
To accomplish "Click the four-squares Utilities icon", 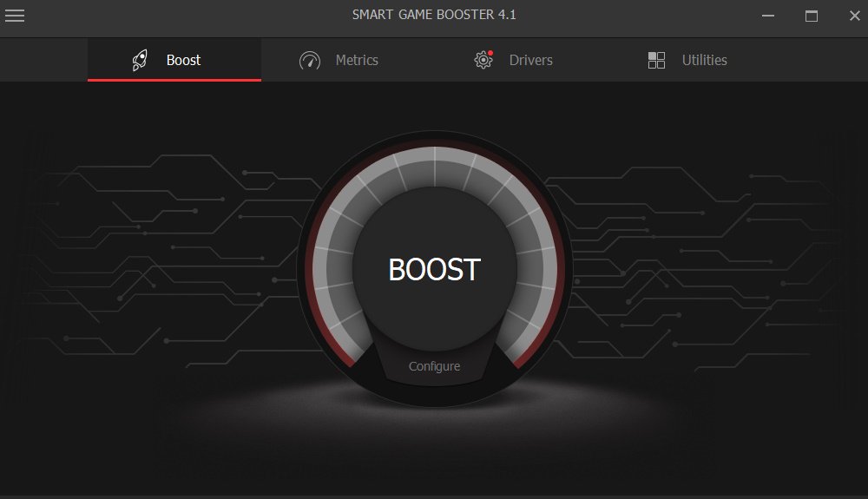I will [x=656, y=61].
